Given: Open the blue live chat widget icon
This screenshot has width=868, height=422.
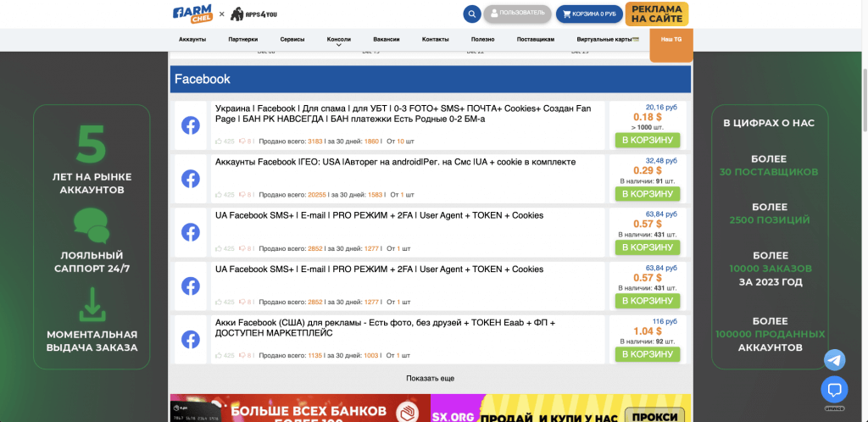Looking at the screenshot, I should coord(834,390).
